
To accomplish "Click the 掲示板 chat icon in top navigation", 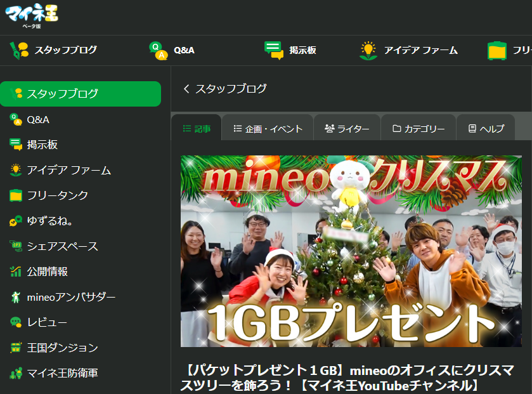I will (x=274, y=50).
